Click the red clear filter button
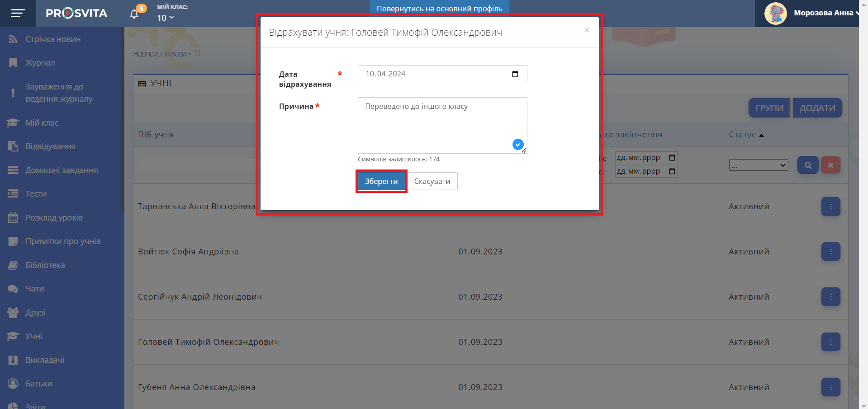Screen dimensions: 868x409 [830, 165]
